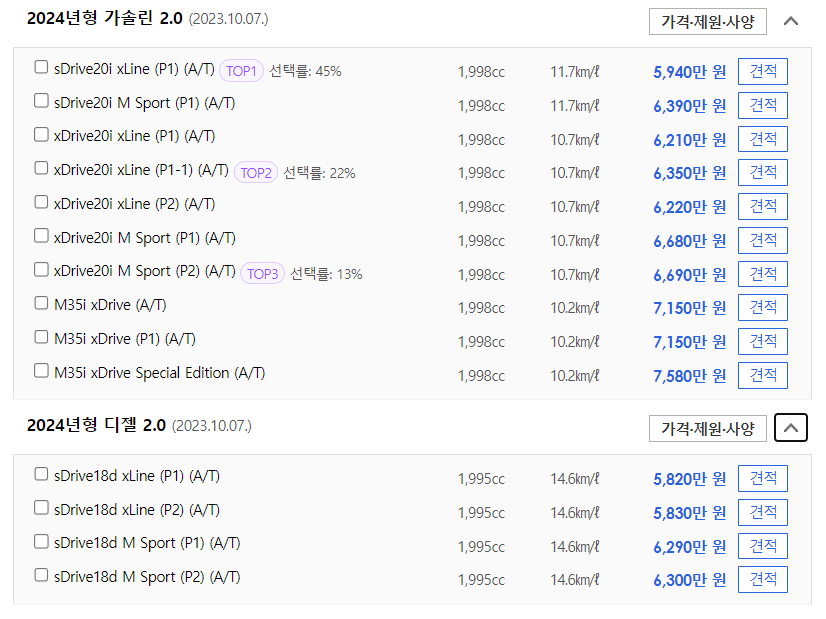Request 견적 for M35i xDrive (P1)
Viewport: 826px width, 619px height.
coord(763,341)
